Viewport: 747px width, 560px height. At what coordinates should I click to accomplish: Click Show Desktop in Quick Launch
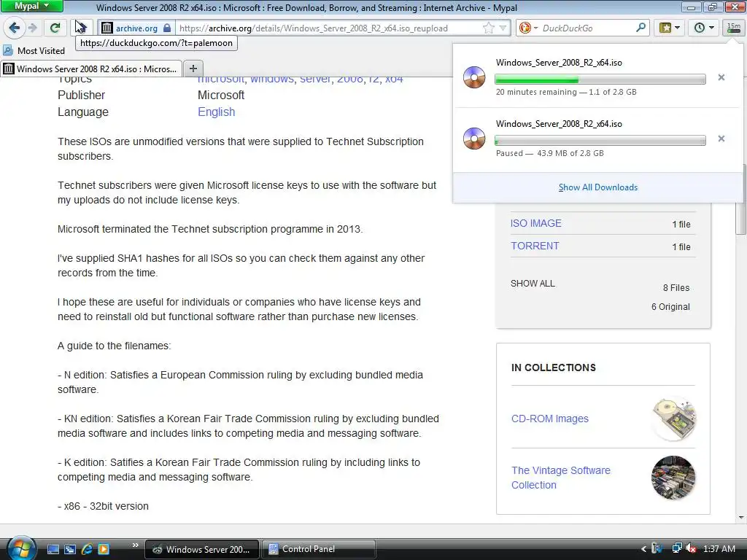[53, 549]
